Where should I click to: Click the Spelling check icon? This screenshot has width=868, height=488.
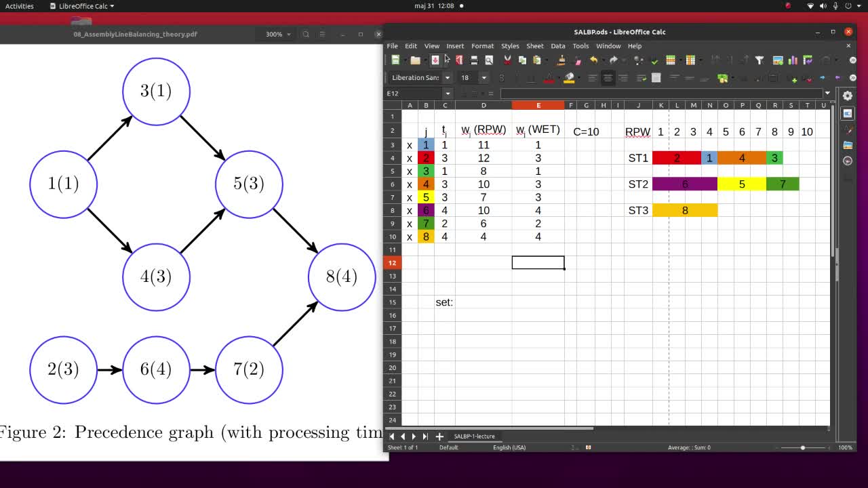[x=654, y=60]
